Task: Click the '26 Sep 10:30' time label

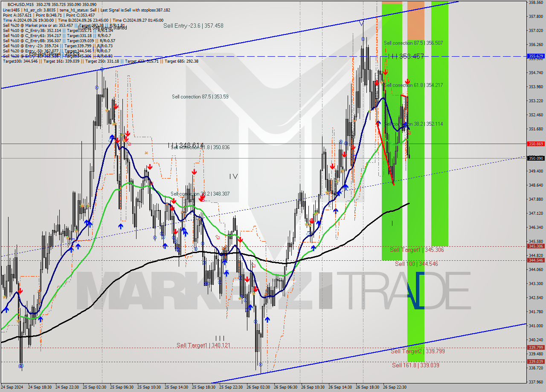Action: pos(313,387)
